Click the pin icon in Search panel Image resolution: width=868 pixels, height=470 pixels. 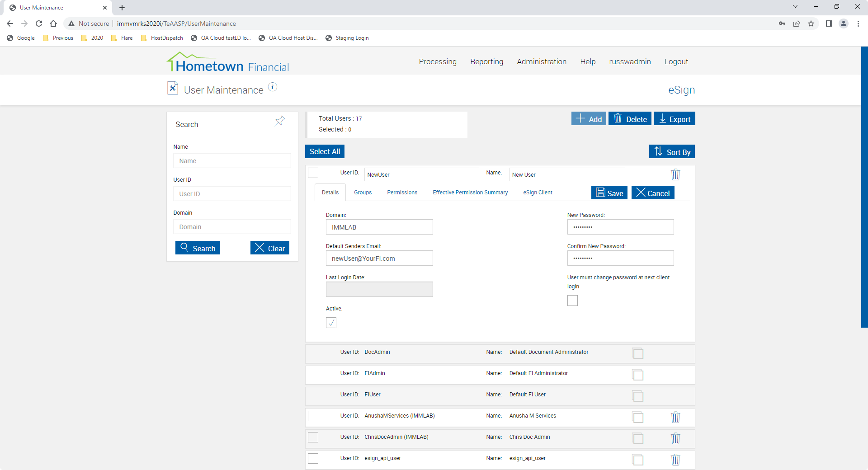(280, 121)
